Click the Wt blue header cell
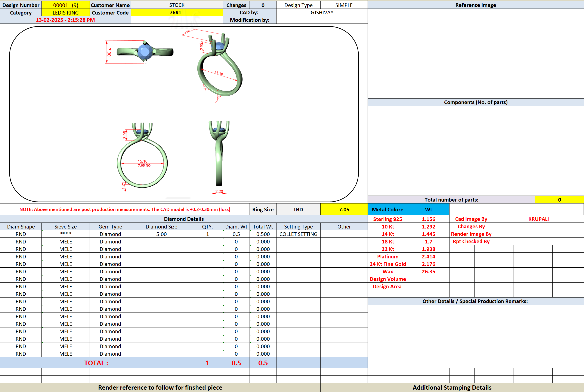This screenshot has width=584, height=392. point(429,209)
